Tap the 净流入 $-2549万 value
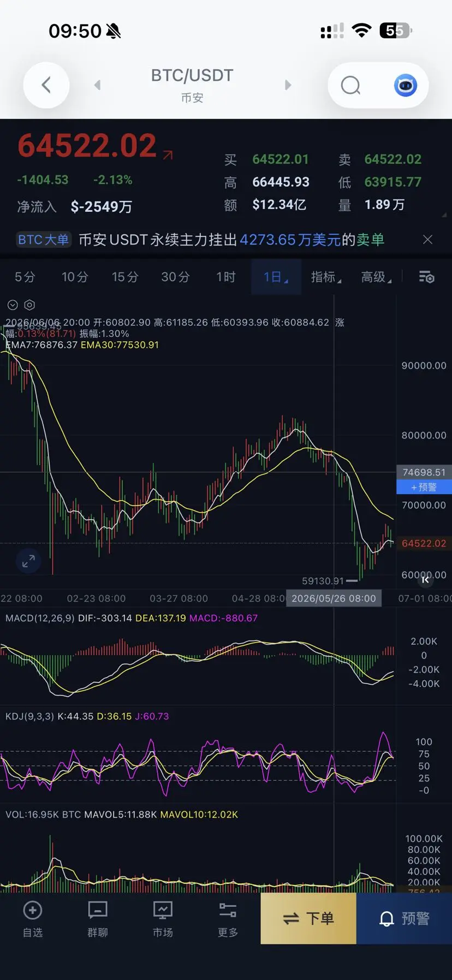Screen dimensions: 452x980 [102, 207]
